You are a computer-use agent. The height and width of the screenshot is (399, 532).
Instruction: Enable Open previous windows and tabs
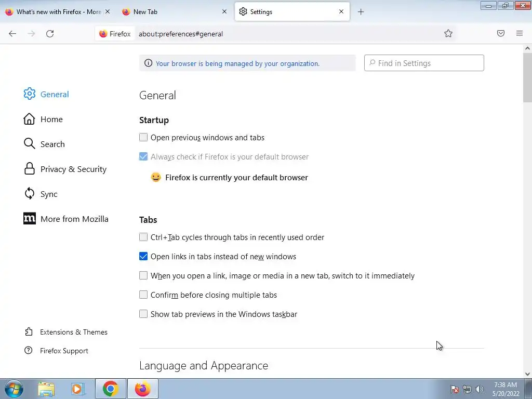[143, 137]
